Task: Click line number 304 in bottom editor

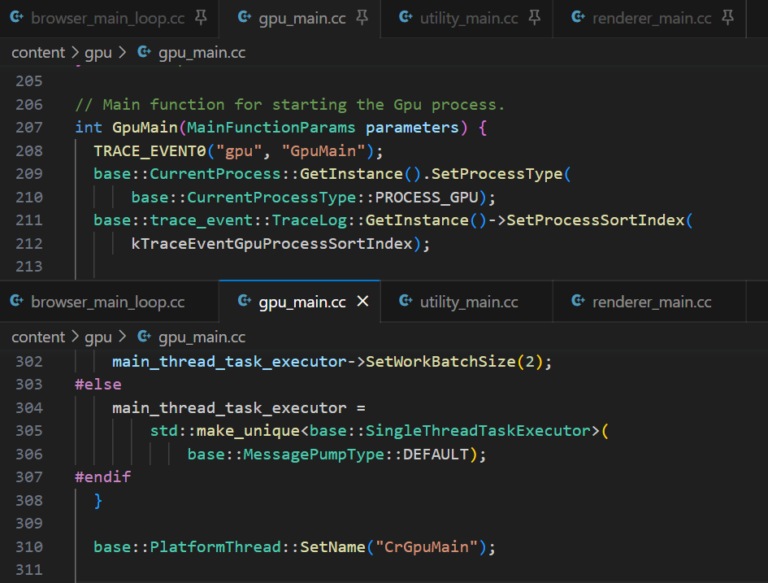Action: point(29,407)
